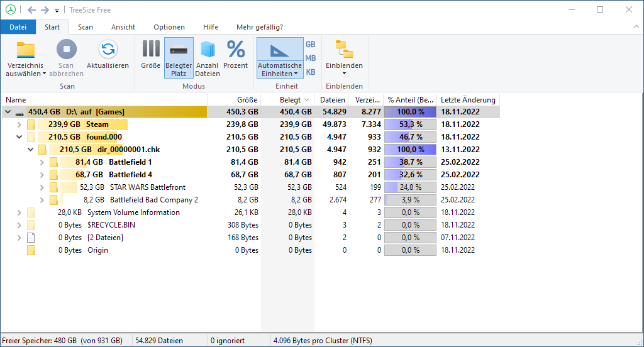Select the STAR WARS Battlefront row

pyautogui.click(x=250, y=187)
